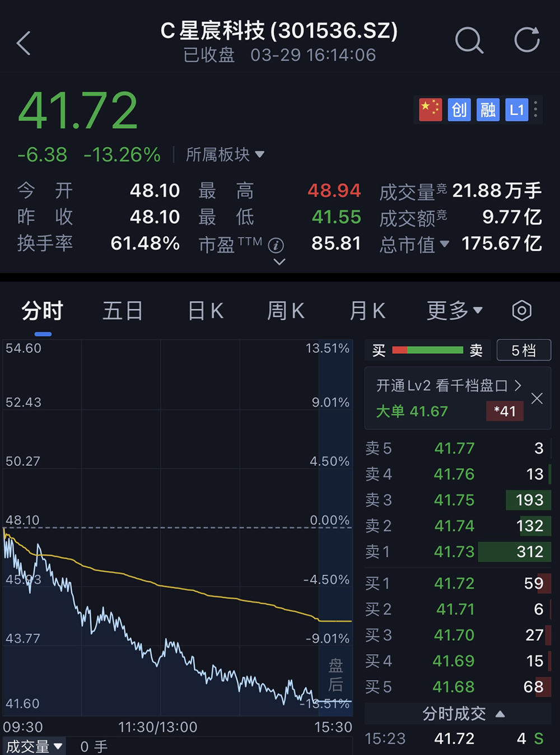Expand the 所属板块 dropdown

click(225, 155)
